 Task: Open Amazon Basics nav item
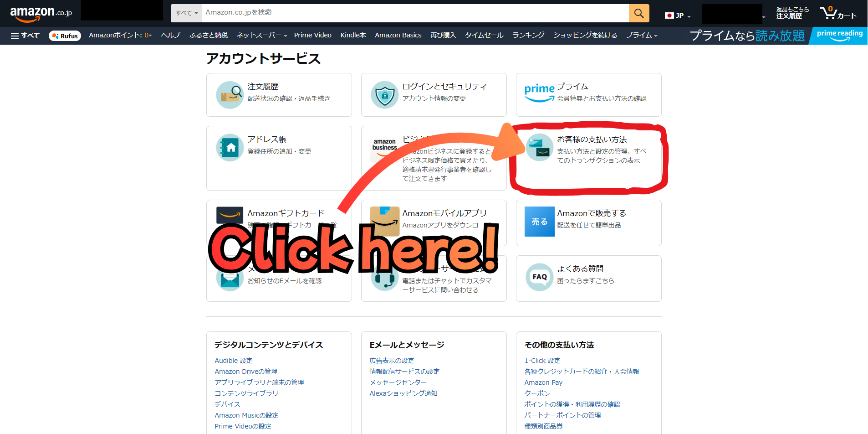(398, 35)
